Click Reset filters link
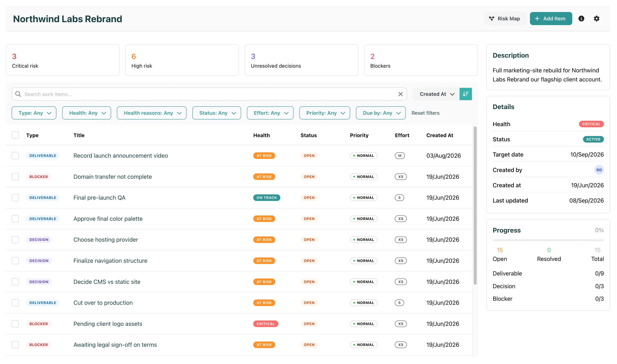Image resolution: width=617 pixels, height=364 pixels. pyautogui.click(x=425, y=113)
